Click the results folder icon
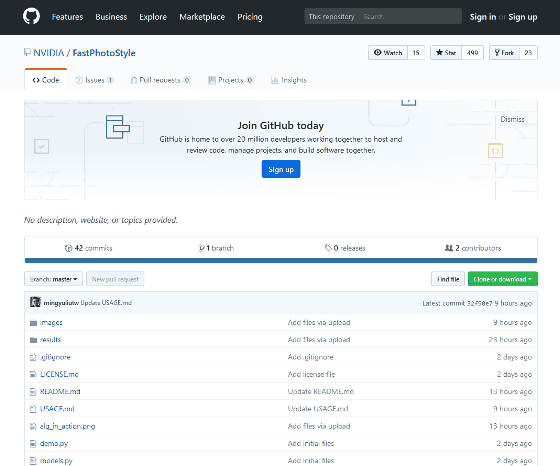This screenshot has height=466, width=560. click(x=33, y=340)
